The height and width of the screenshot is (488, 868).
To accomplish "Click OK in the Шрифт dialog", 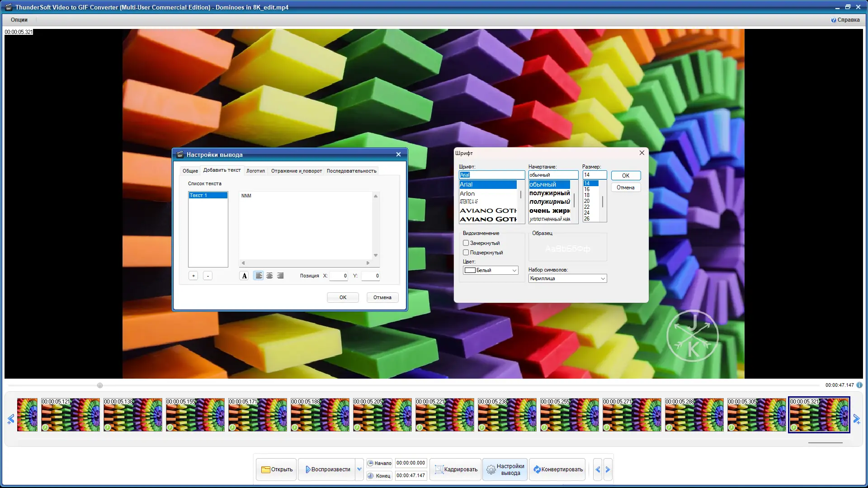I will (x=626, y=176).
